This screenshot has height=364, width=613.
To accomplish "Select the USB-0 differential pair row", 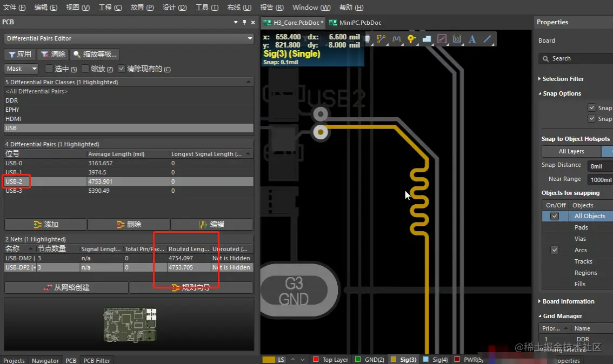I will (x=129, y=163).
